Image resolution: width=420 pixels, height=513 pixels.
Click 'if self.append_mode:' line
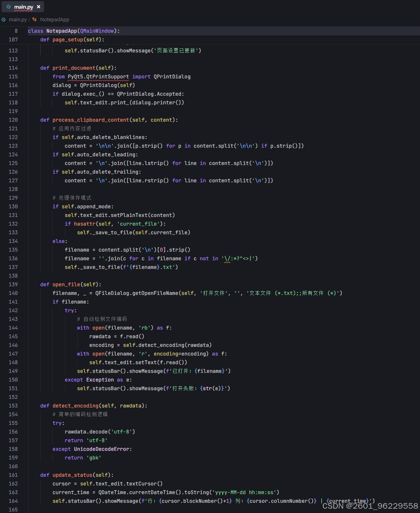(83, 206)
